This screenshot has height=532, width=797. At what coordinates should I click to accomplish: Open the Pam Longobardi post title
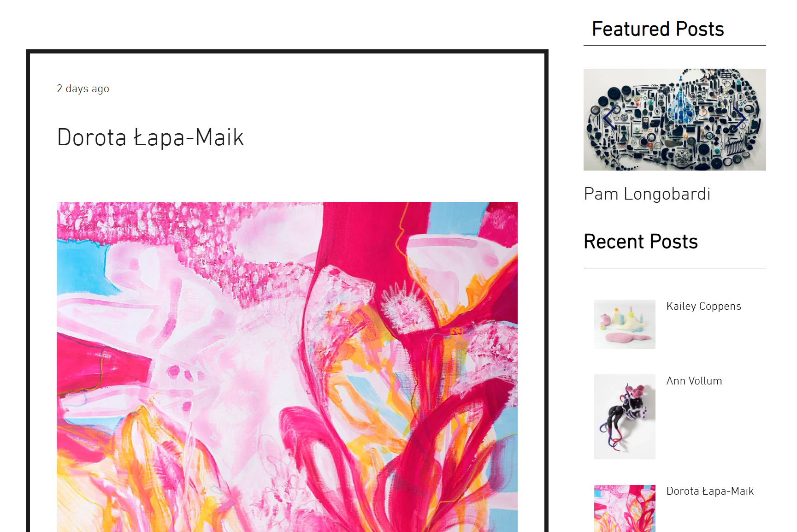tap(647, 194)
